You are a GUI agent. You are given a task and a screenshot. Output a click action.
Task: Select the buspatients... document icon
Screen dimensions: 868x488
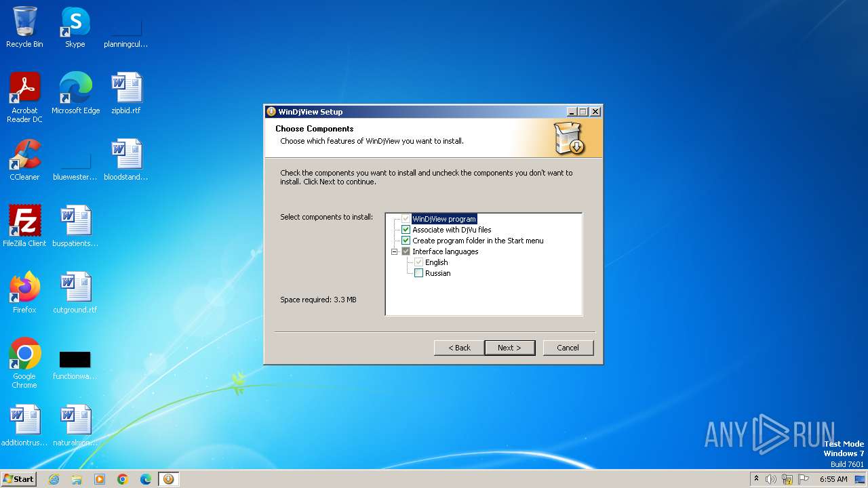pyautogui.click(x=75, y=226)
